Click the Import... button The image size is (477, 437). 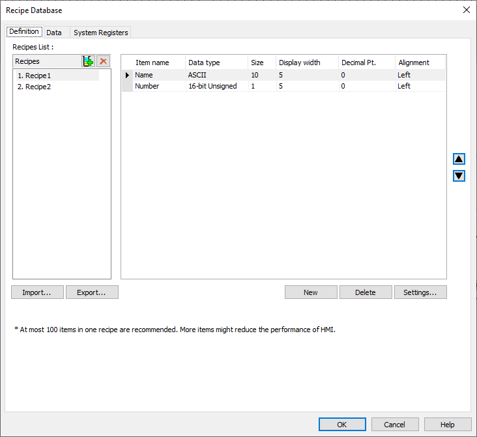[x=37, y=292]
